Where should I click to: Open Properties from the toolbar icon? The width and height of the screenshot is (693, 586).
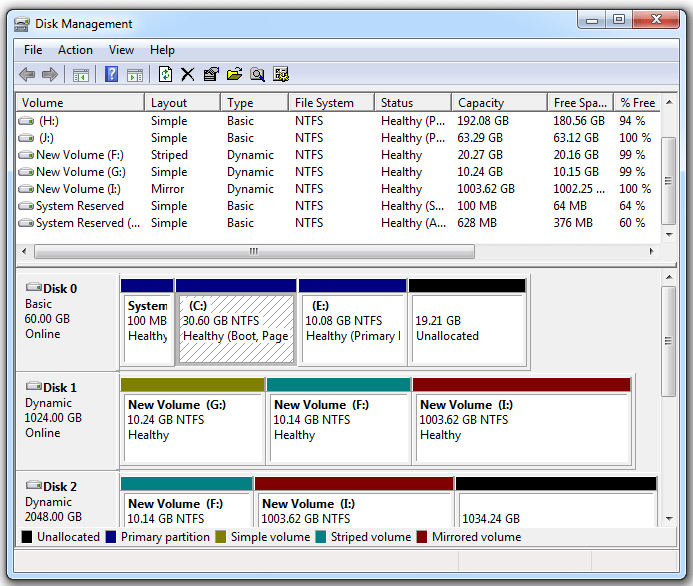(210, 74)
